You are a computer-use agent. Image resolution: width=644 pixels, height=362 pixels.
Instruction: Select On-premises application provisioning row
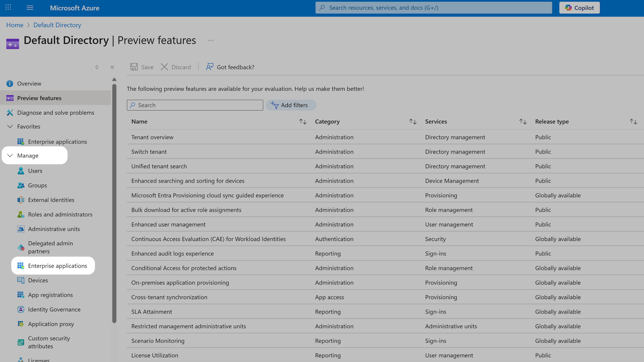pos(385,283)
